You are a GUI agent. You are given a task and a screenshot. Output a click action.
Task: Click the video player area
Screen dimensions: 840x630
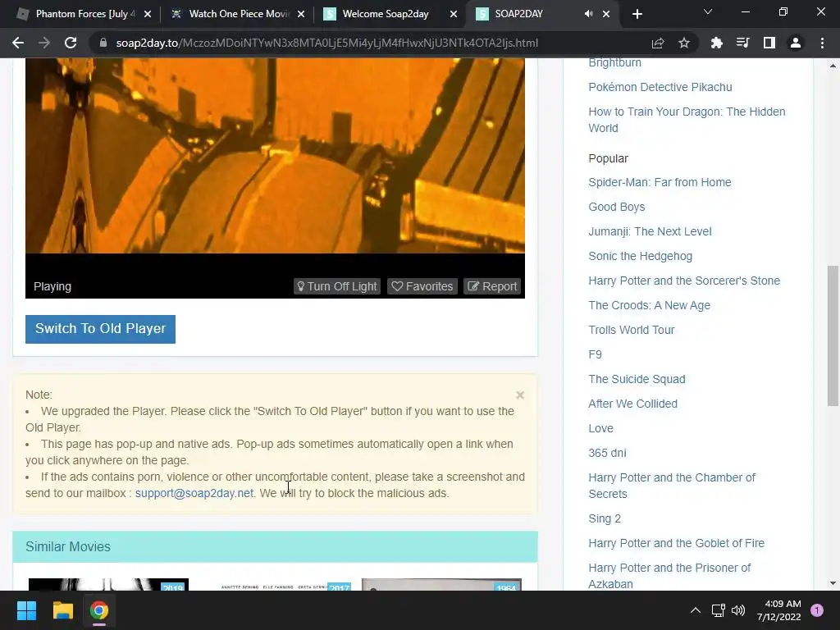point(275,155)
